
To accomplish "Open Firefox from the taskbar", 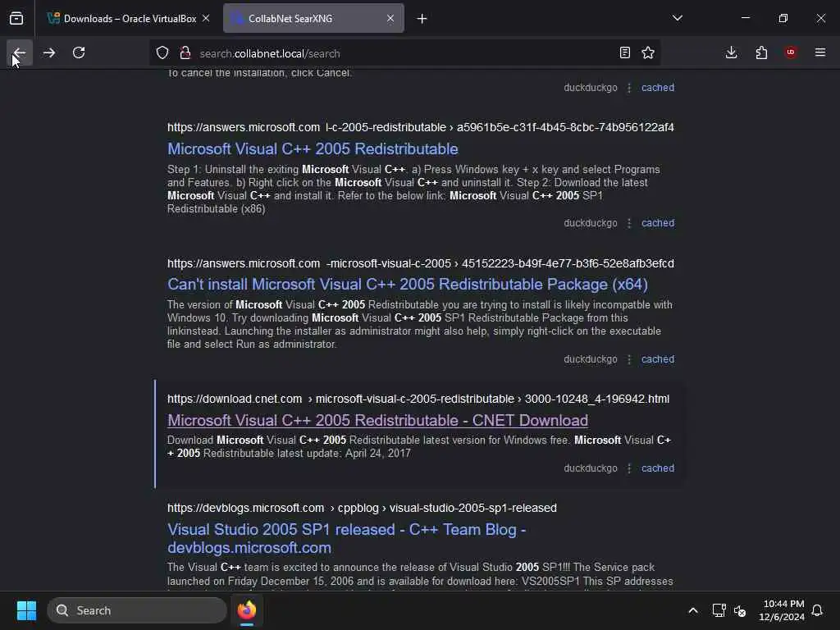I will click(247, 610).
